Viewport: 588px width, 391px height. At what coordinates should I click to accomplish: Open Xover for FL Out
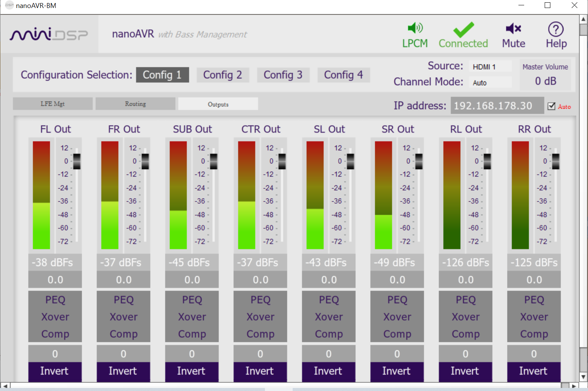pyautogui.click(x=55, y=317)
